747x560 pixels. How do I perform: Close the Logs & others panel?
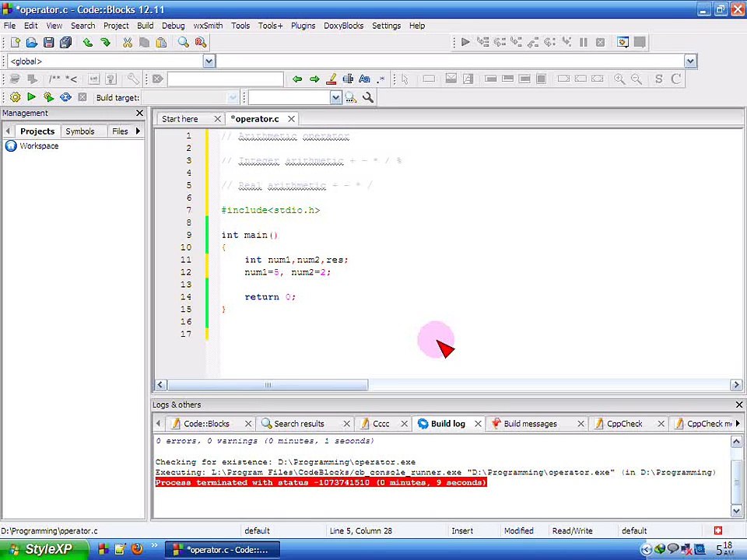pyautogui.click(x=739, y=404)
